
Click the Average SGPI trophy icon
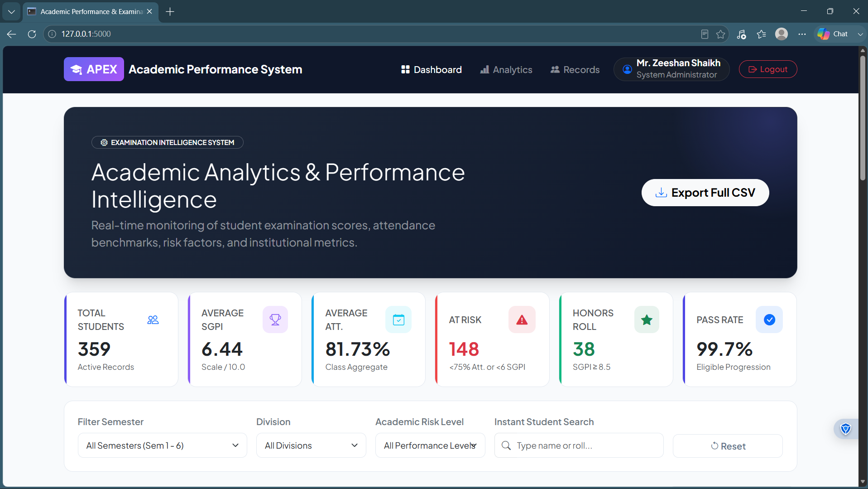click(x=275, y=320)
